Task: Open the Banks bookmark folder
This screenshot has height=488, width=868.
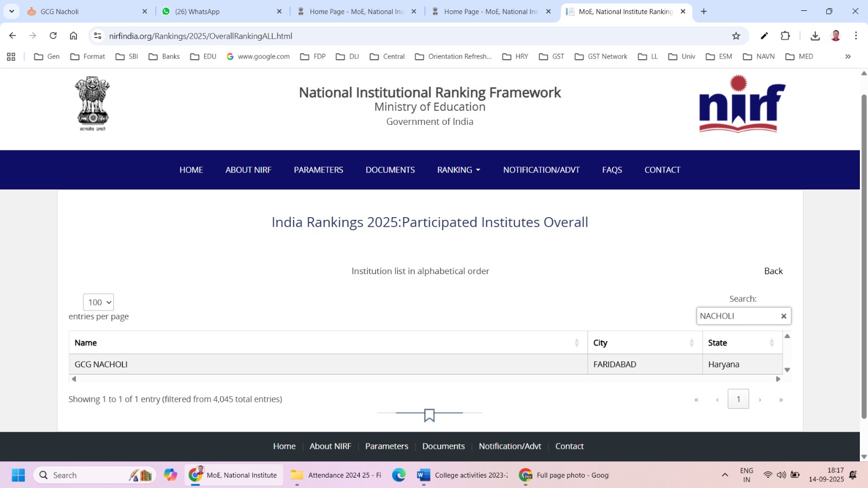Action: point(164,56)
